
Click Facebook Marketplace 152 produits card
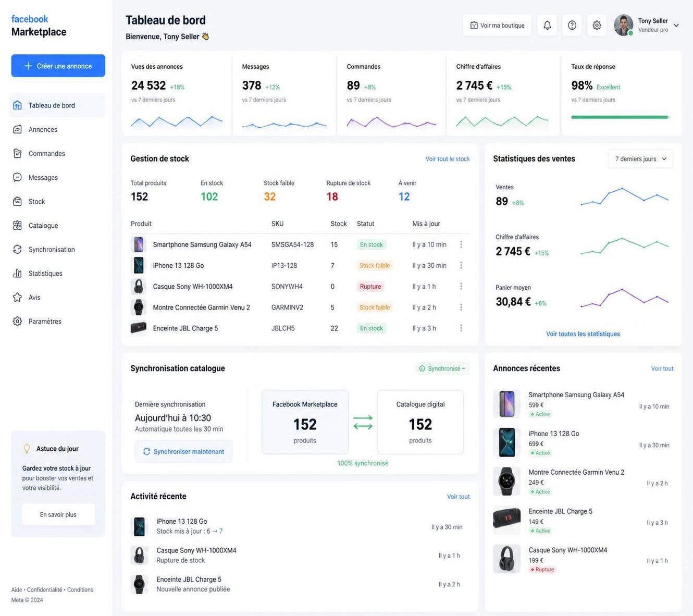(x=305, y=422)
